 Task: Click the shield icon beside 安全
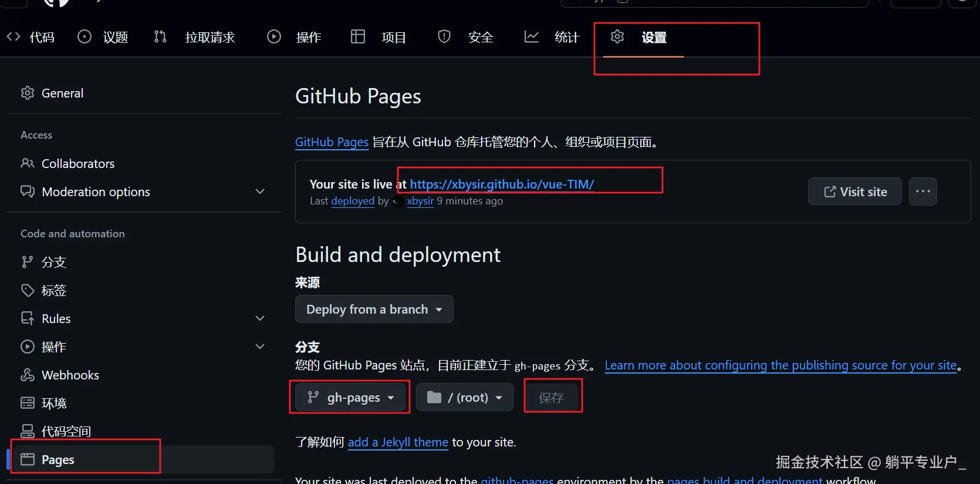[x=444, y=37]
